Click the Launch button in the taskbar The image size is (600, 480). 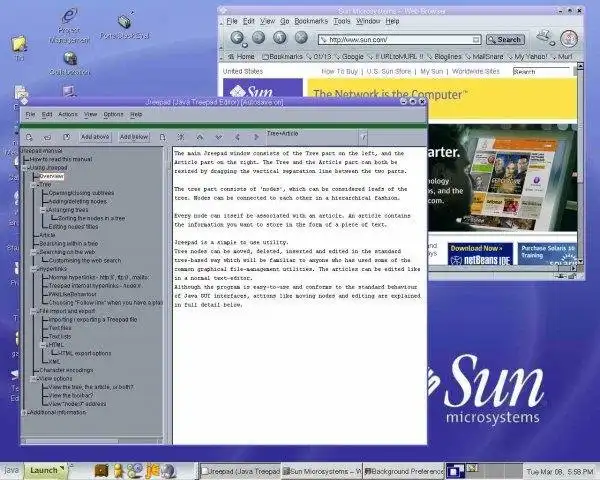coord(46,471)
